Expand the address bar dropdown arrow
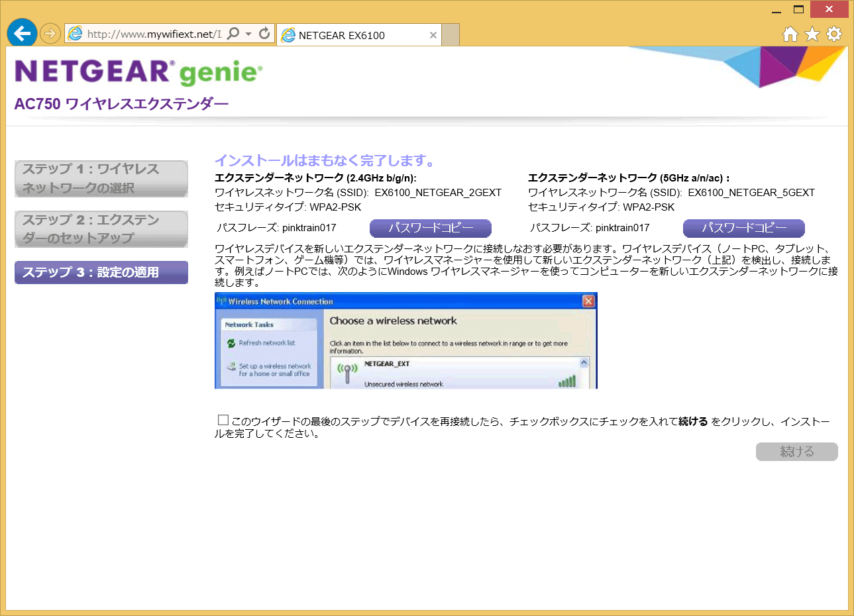The width and height of the screenshot is (854, 616). (x=248, y=34)
